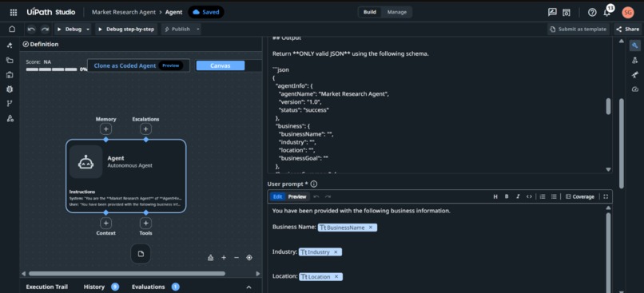Open the feedback chat icon in header
The height and width of the screenshot is (293, 644).
click(x=552, y=12)
